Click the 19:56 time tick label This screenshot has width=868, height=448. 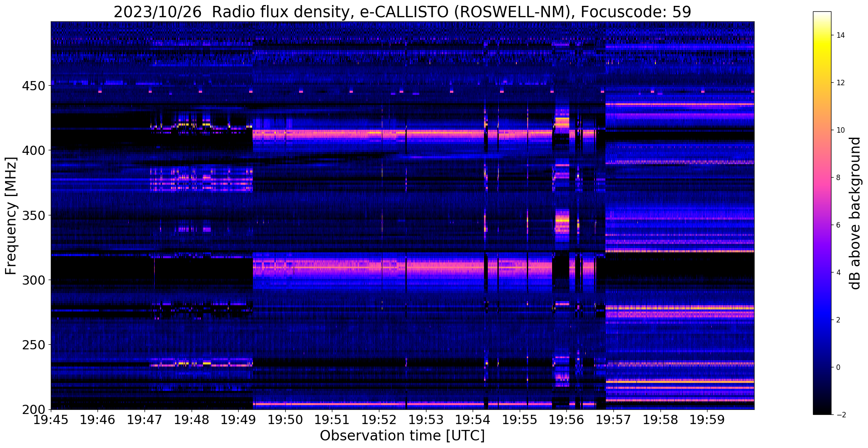pos(567,419)
